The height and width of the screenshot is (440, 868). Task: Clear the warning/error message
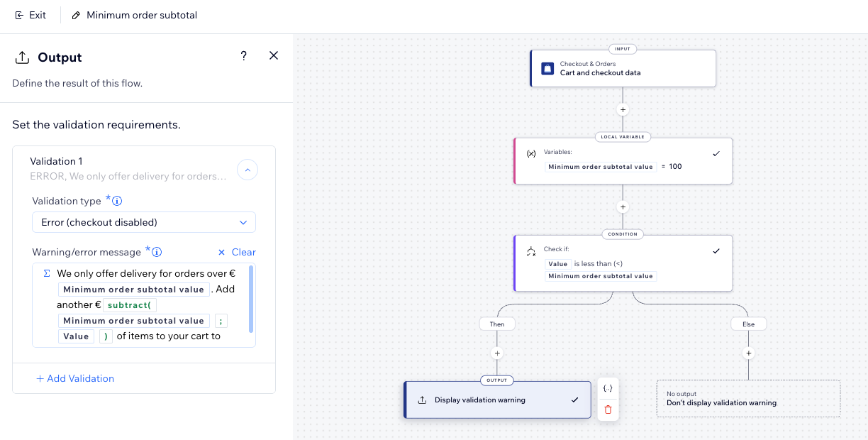[235, 252]
